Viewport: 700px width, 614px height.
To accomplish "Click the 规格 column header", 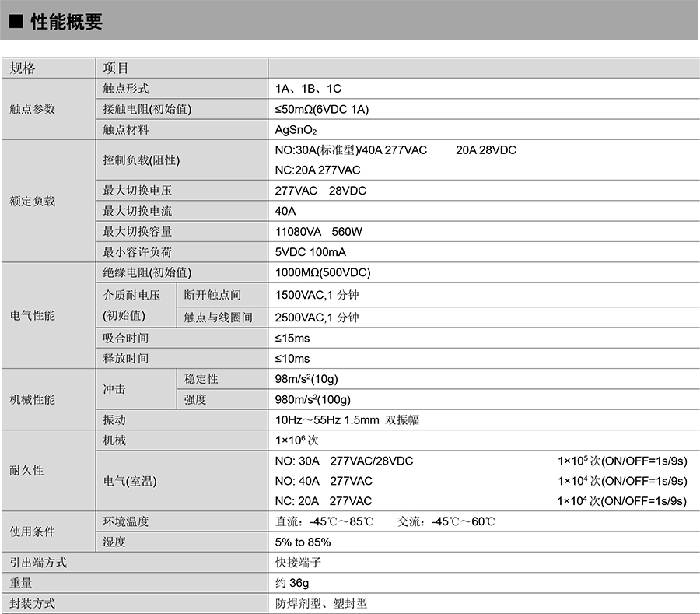I will [23, 68].
